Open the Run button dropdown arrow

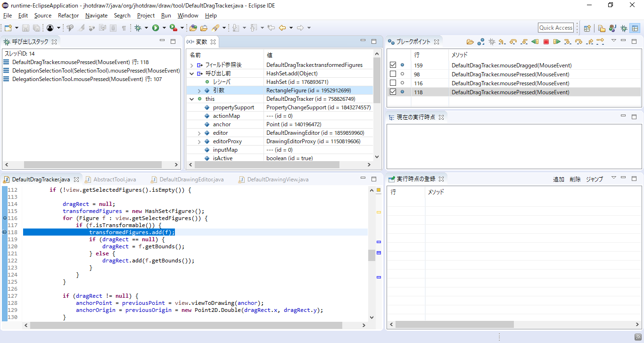164,28
